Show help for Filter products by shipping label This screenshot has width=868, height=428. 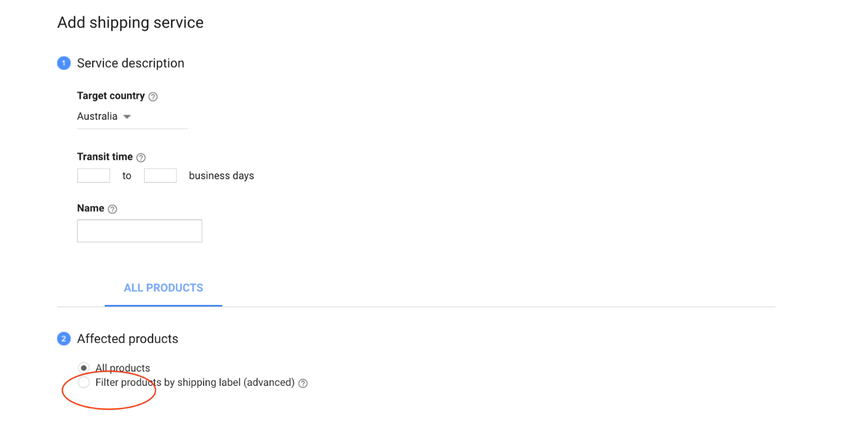[x=303, y=383]
